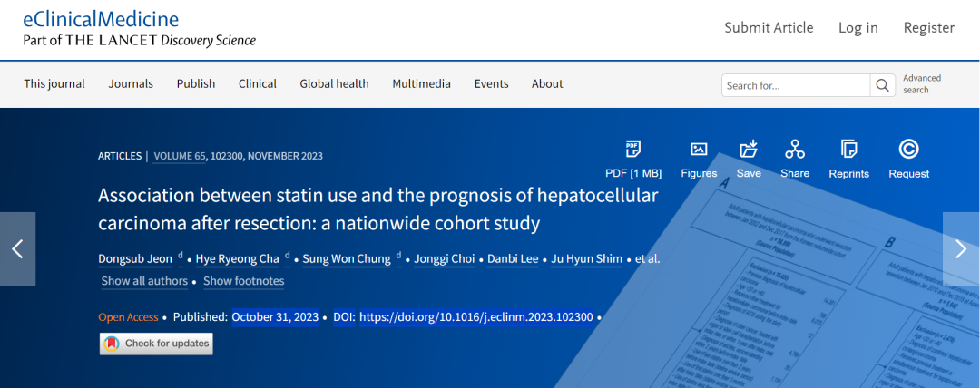The width and height of the screenshot is (980, 388).
Task: Expand Show footnotes
Action: 244,281
